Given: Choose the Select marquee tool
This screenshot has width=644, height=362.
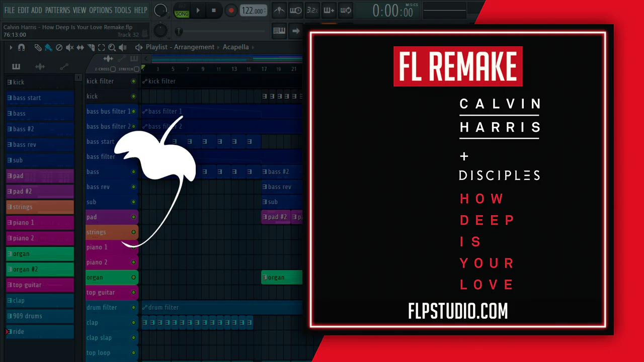Looking at the screenshot, I should click(101, 47).
